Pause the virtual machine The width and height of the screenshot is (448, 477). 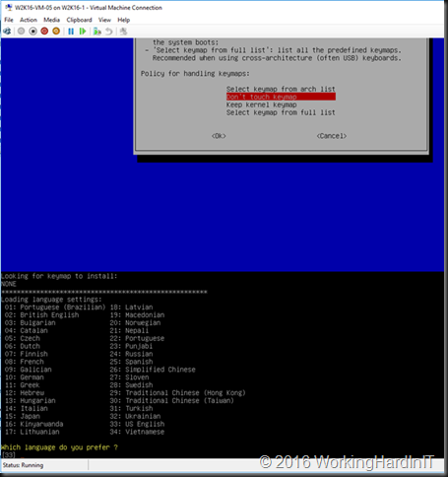pos(71,32)
